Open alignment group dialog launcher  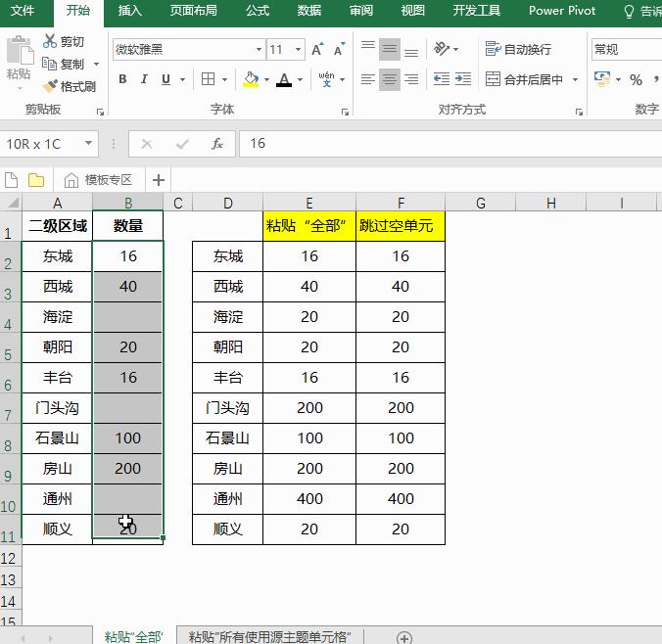pyautogui.click(x=579, y=112)
